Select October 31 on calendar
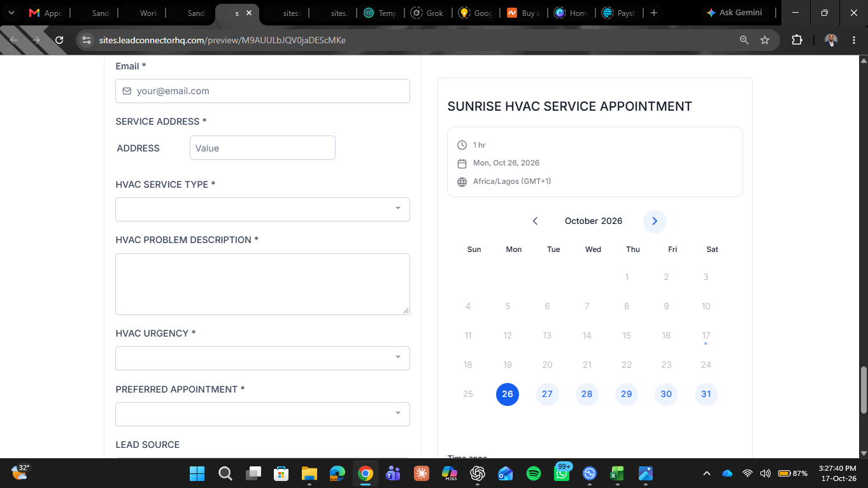This screenshot has height=488, width=868. coord(706,394)
